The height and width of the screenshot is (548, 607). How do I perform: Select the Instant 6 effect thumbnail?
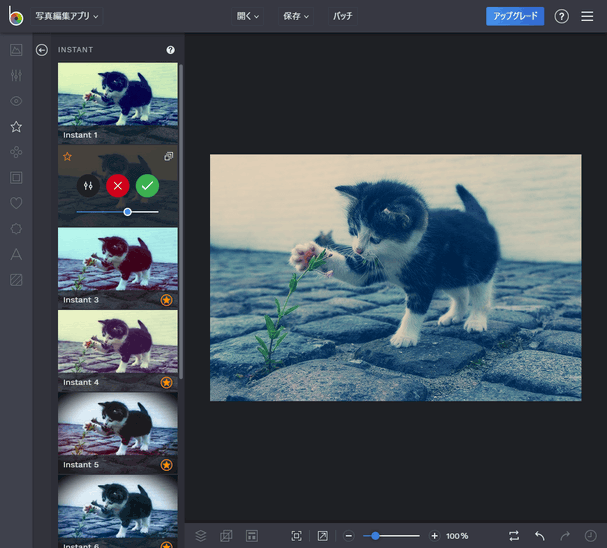(x=118, y=511)
